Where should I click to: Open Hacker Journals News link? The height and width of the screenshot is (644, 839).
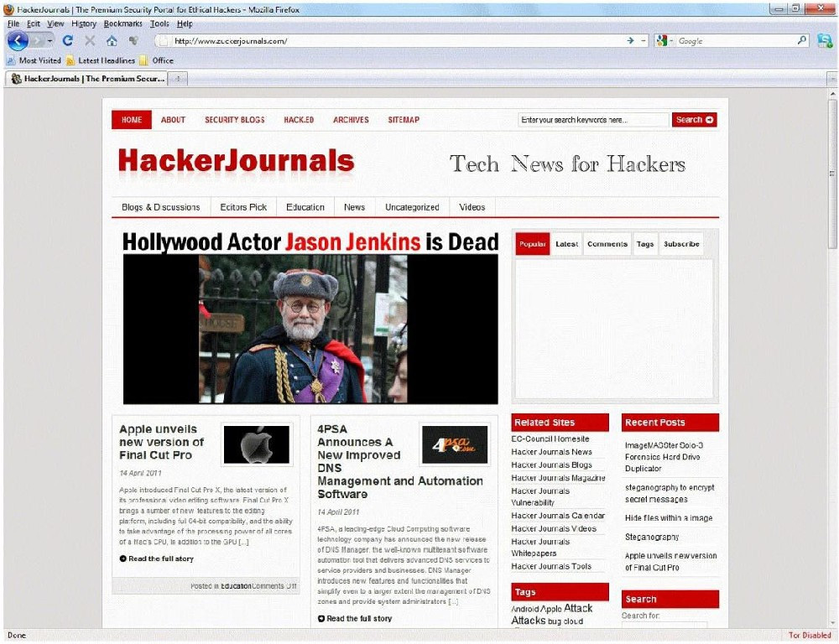[x=552, y=452]
